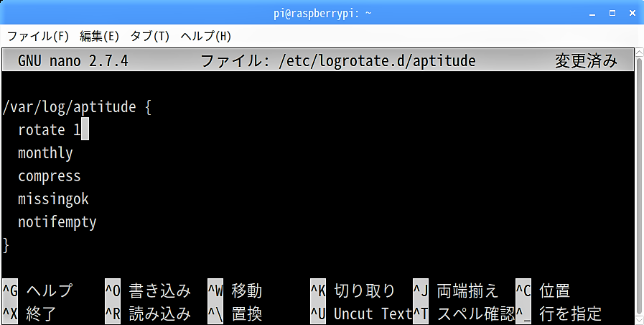Click the ^G ヘルプ shortcut
The image size is (644, 325).
tap(37, 291)
